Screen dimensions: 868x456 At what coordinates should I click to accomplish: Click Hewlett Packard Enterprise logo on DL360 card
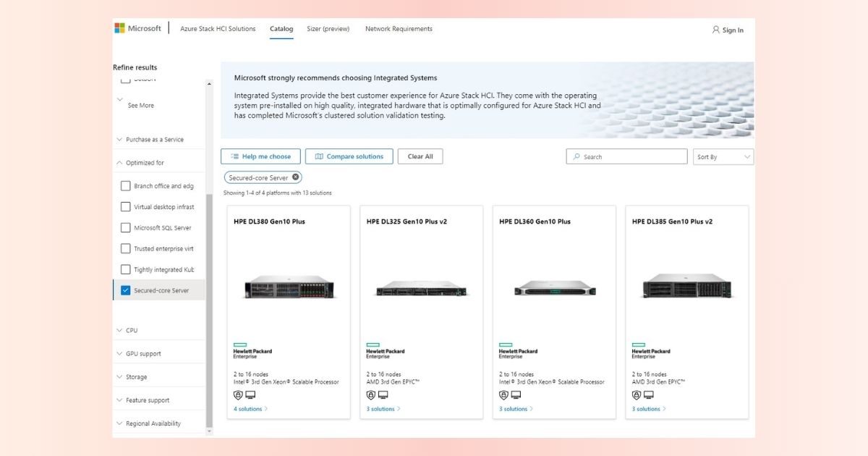pyautogui.click(x=518, y=351)
